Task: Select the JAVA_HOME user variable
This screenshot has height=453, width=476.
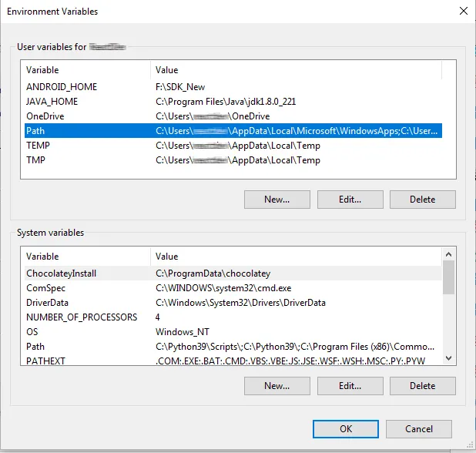Action: [233, 102]
